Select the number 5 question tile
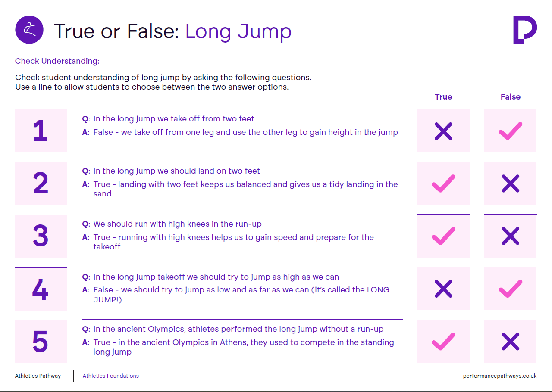Image resolution: width=552 pixels, height=392 pixels. point(41,341)
